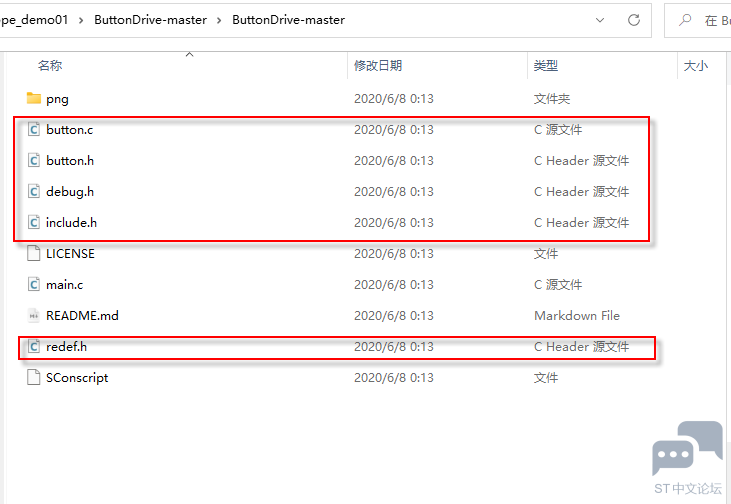731x504 pixels.
Task: Click Markdown File type of README.md
Action: [577, 316]
